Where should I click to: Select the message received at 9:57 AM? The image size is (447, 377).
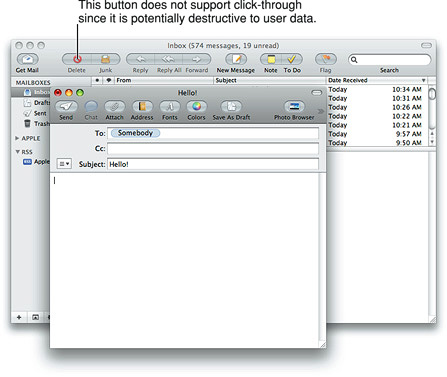click(377, 134)
